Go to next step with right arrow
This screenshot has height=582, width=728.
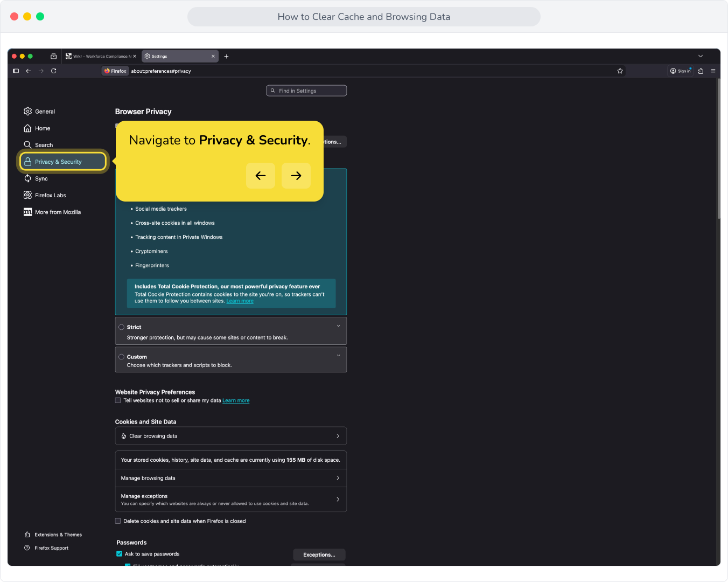coord(296,176)
